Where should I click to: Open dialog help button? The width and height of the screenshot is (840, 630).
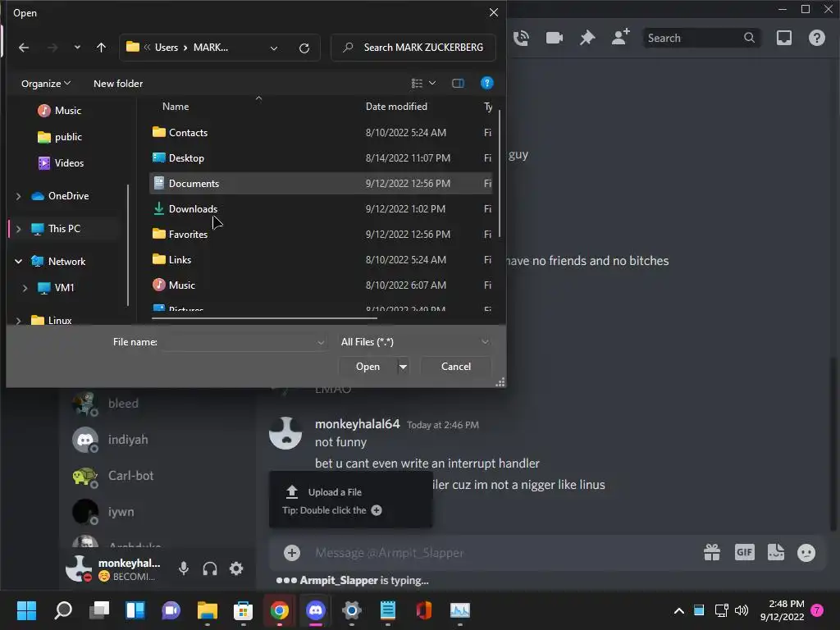[x=486, y=83]
